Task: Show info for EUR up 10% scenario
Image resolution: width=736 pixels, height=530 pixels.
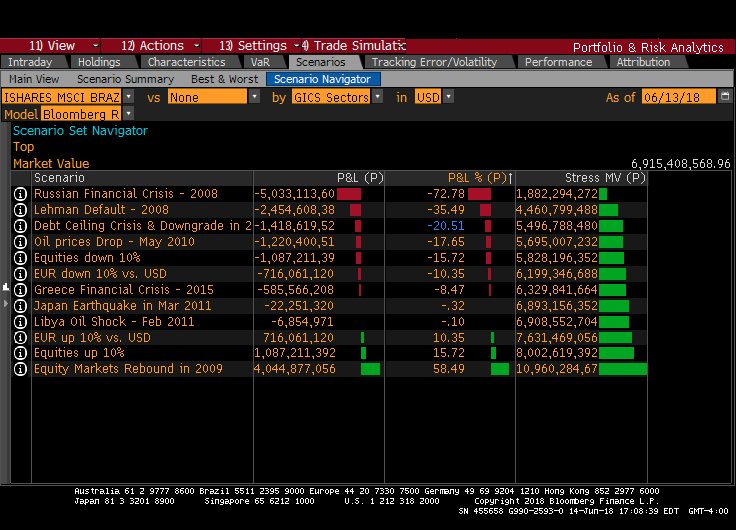Action: point(20,338)
